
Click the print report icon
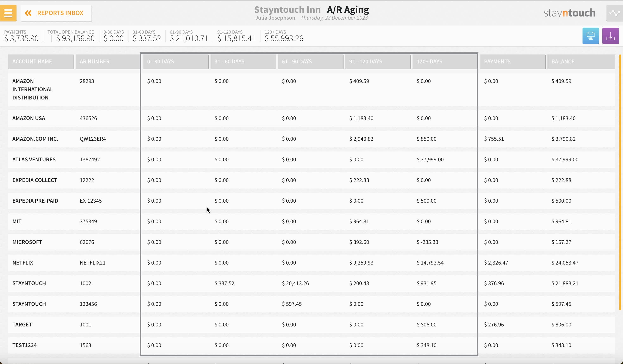tap(590, 36)
